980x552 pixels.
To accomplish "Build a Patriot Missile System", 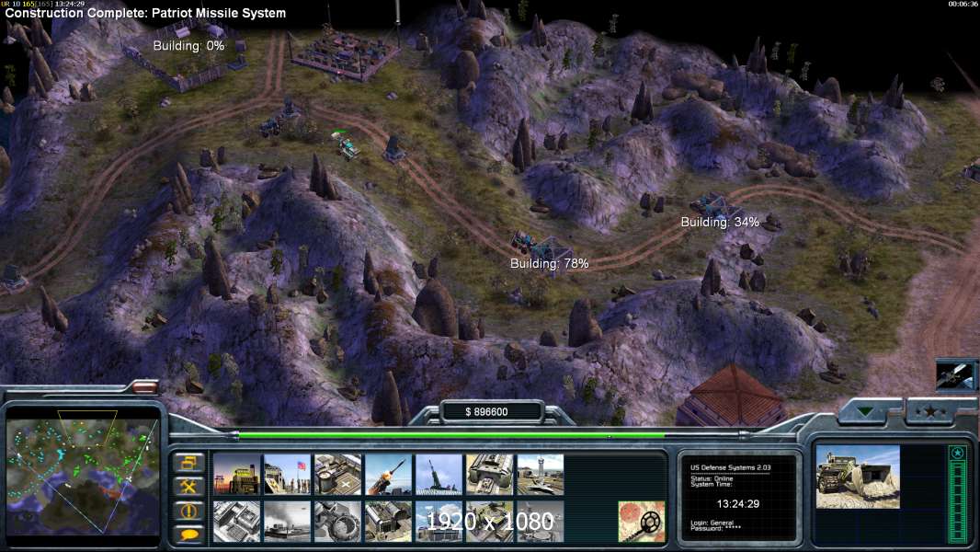I will (388, 475).
